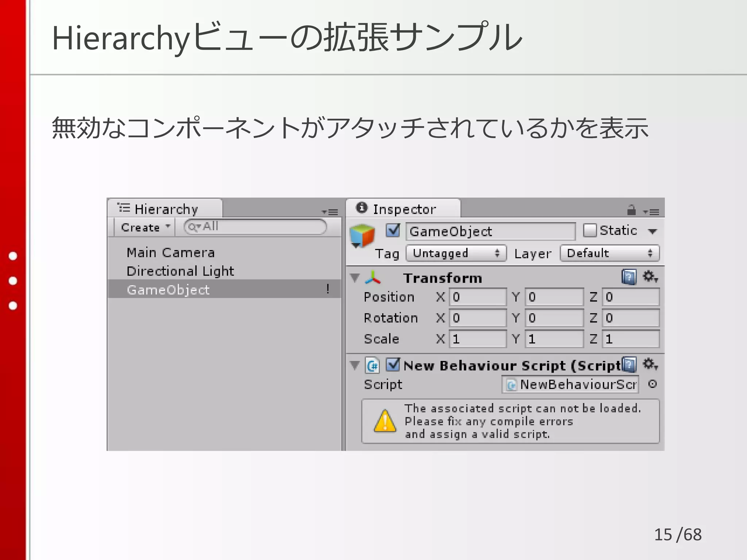This screenshot has height=560, width=747.
Task: Open the Inspector panel options menu icon
Action: (x=651, y=211)
